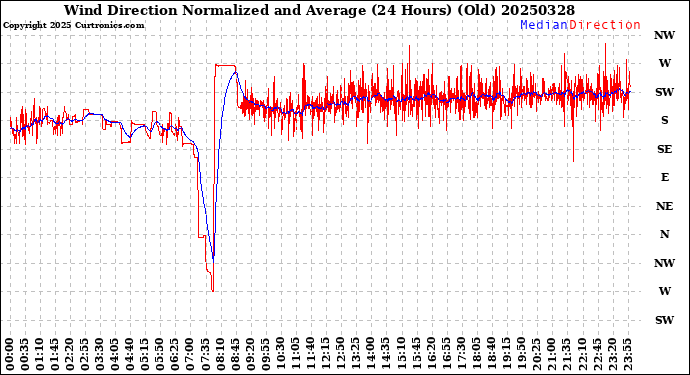Click the '05:50' time axis label
690x375 pixels.
pos(159,354)
